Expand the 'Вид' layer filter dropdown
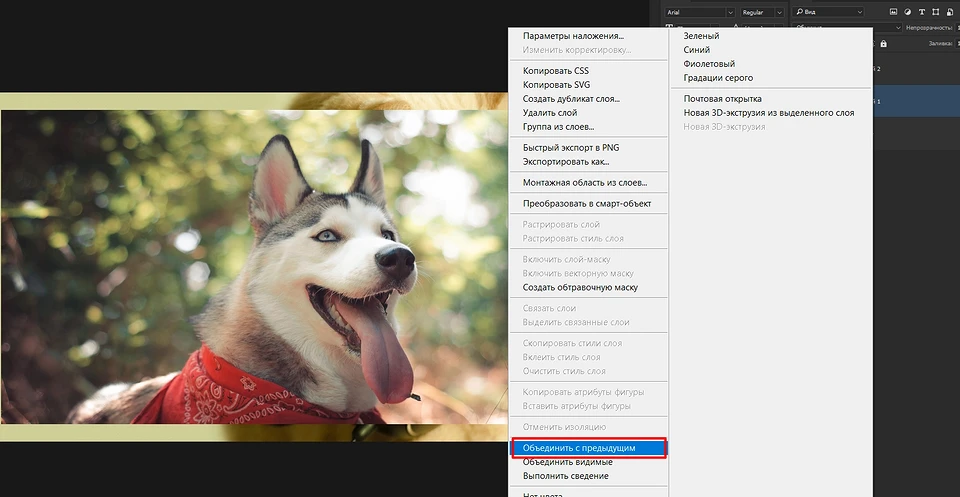The image size is (960, 497). (828, 12)
